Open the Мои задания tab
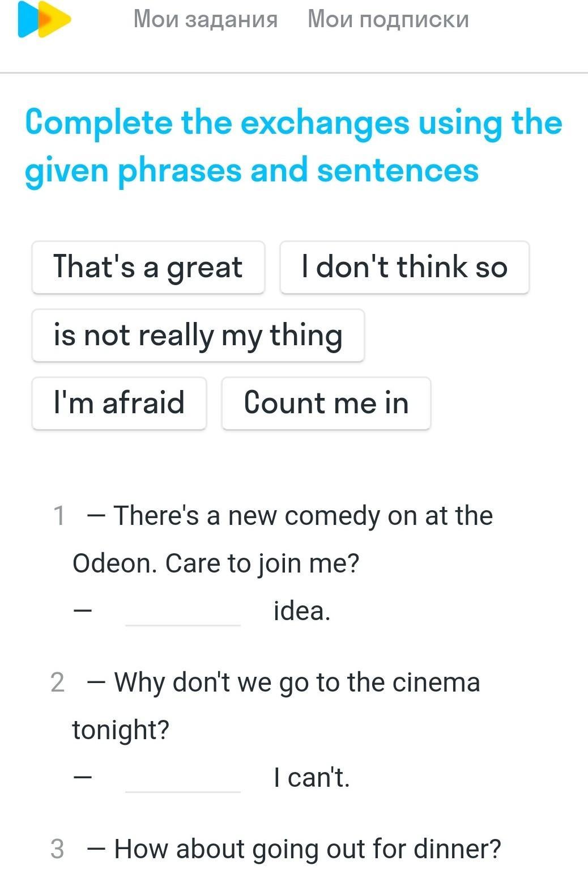 (206, 19)
